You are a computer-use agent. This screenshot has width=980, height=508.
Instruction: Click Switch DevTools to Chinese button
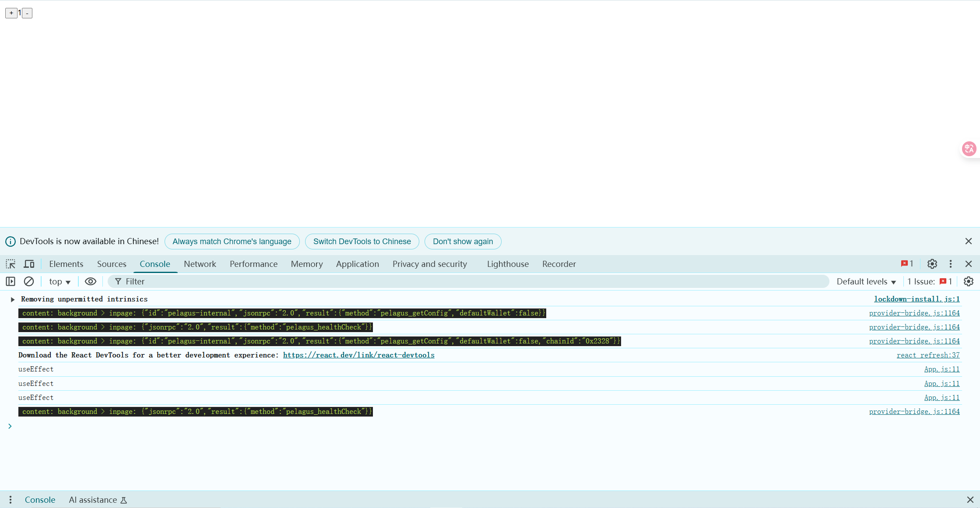click(362, 242)
